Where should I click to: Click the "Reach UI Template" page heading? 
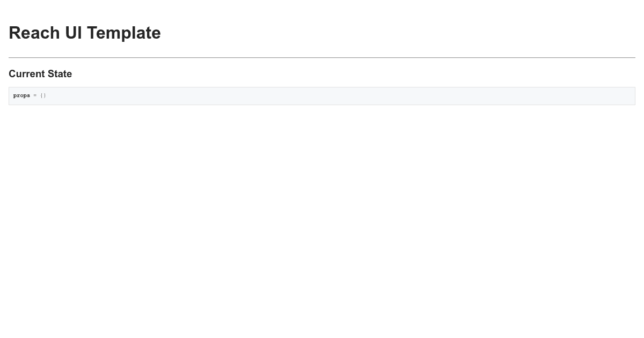pyautogui.click(x=85, y=33)
